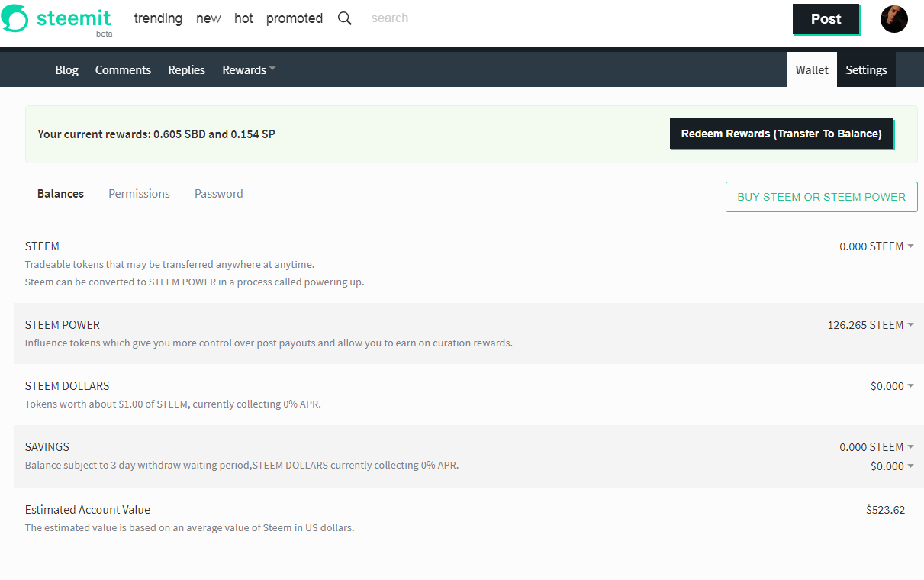Expand the 126.265 STEEM power dropdown
The image size is (924, 580).
click(871, 325)
